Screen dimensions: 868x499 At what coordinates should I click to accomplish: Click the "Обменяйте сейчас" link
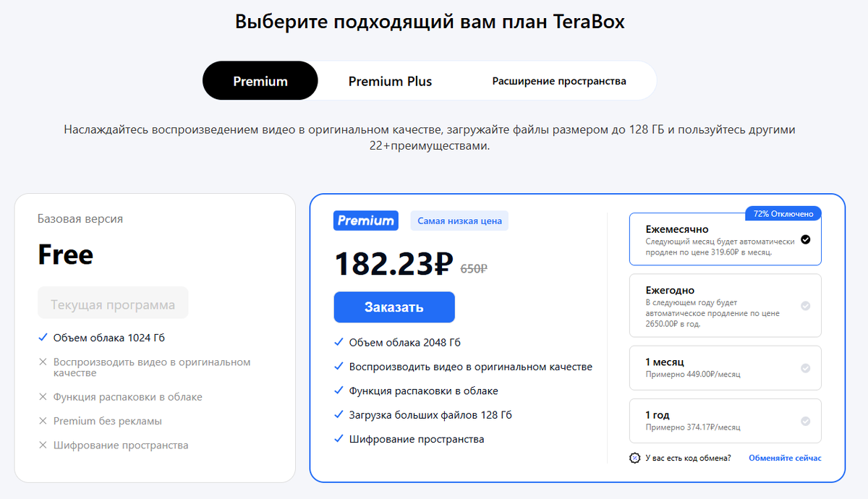coord(784,457)
